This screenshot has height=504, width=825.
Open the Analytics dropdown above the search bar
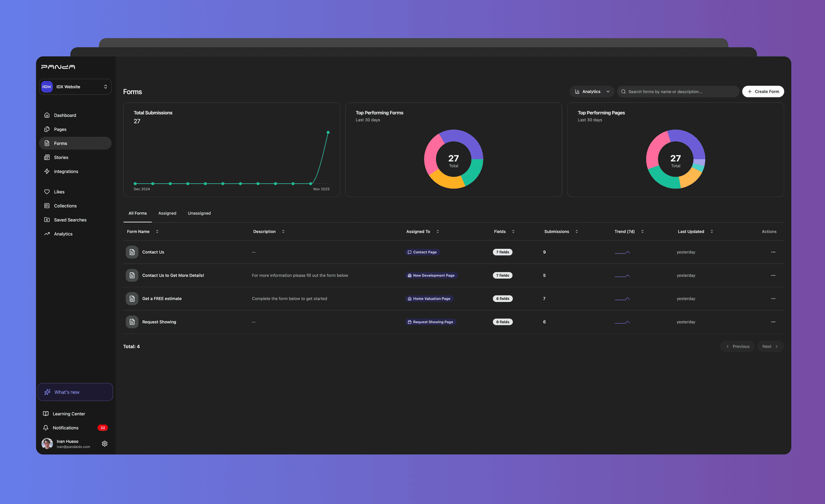592,91
